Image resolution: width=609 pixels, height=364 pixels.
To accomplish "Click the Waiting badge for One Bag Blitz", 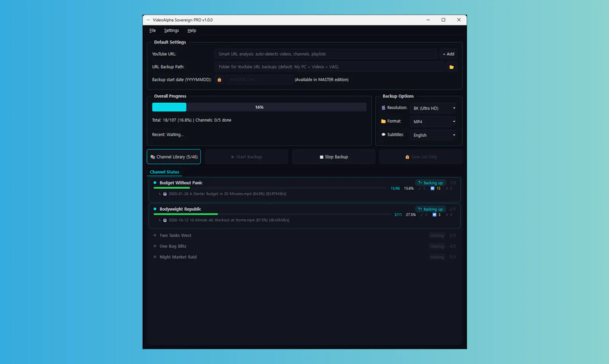I will (437, 246).
